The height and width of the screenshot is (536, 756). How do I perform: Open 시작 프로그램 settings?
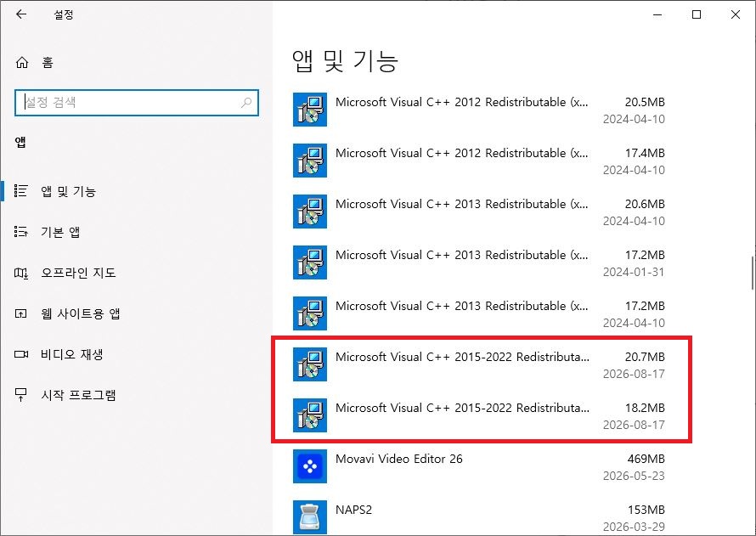79,395
